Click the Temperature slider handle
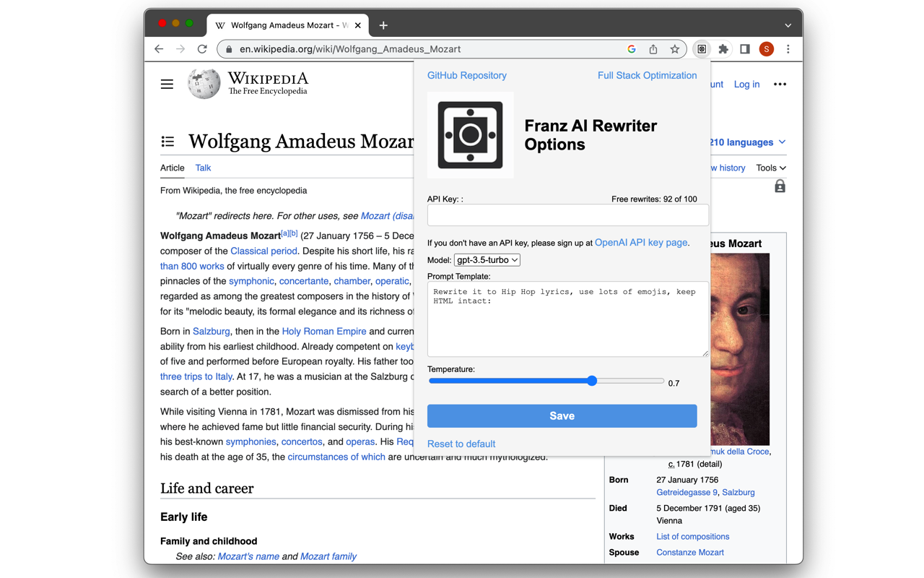 click(592, 381)
